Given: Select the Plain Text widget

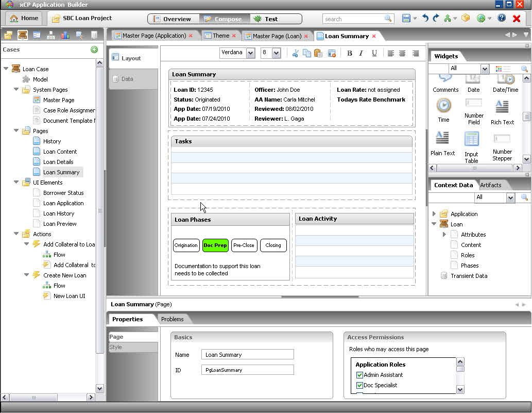Looking at the screenshot, I should (442, 144).
